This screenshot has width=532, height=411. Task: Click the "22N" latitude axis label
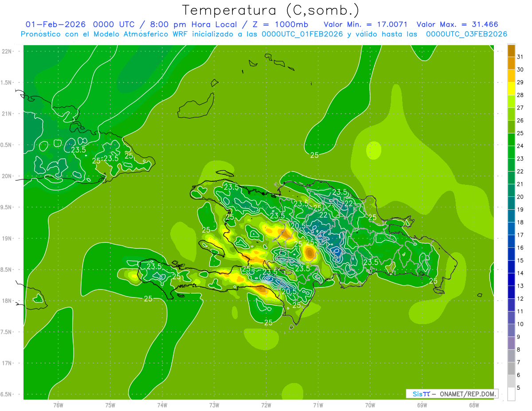coord(8,51)
